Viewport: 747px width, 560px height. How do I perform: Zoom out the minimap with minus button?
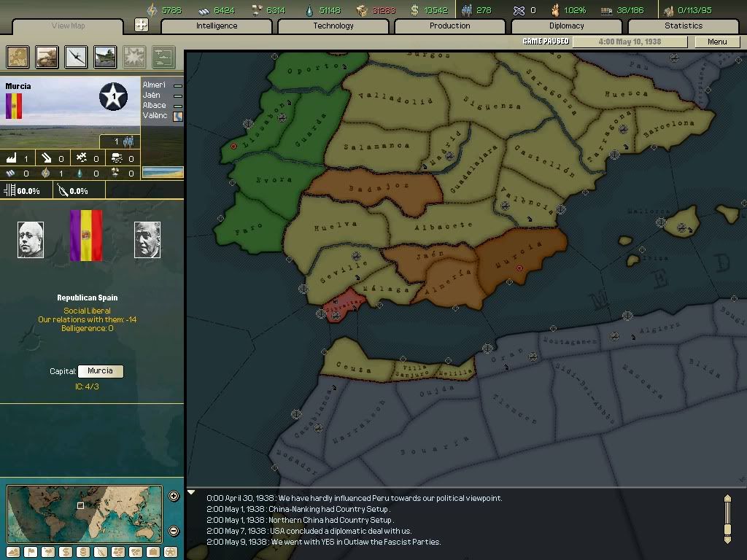174,531
